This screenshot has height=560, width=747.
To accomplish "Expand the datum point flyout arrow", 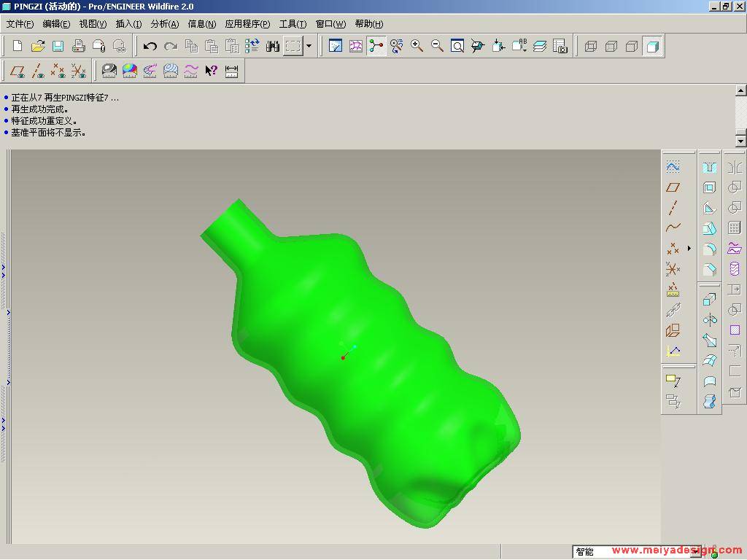I will point(689,248).
